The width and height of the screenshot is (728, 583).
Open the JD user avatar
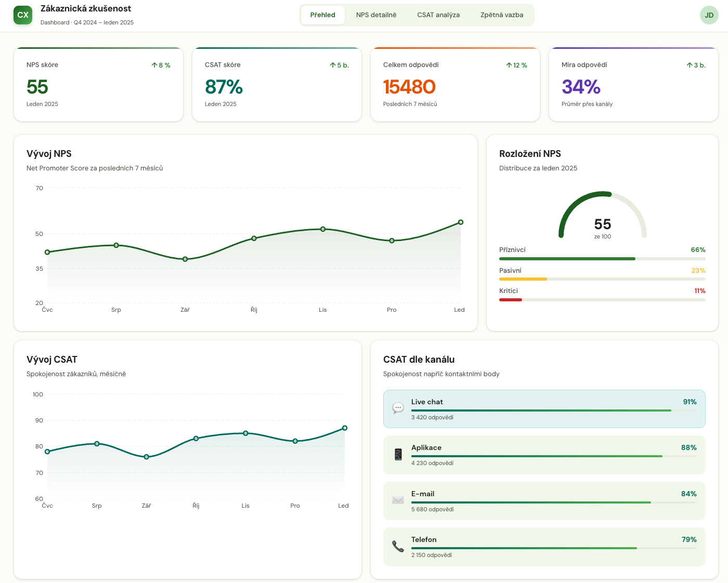[709, 15]
